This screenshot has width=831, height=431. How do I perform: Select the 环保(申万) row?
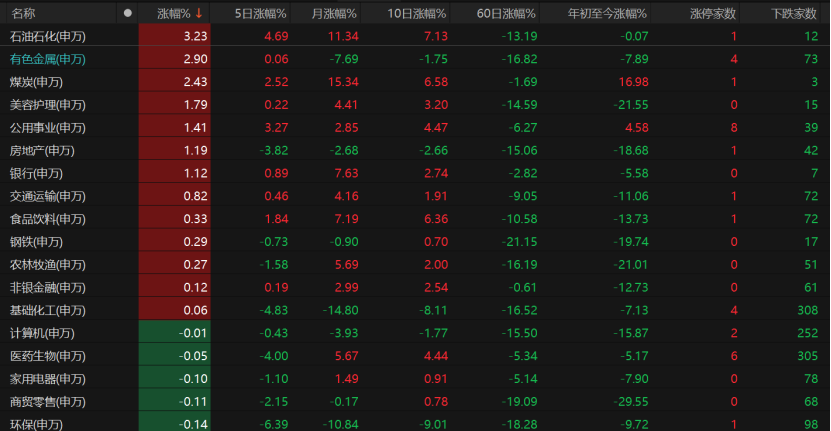click(415, 423)
